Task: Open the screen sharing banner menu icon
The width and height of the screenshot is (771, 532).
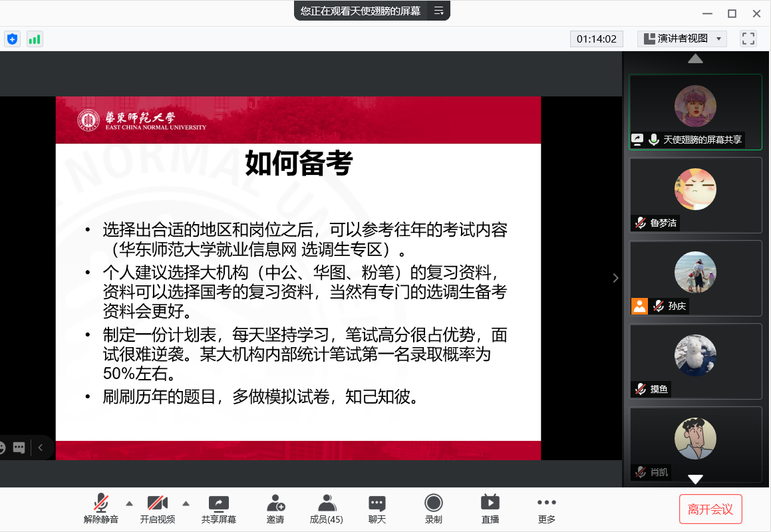Action: (x=438, y=11)
